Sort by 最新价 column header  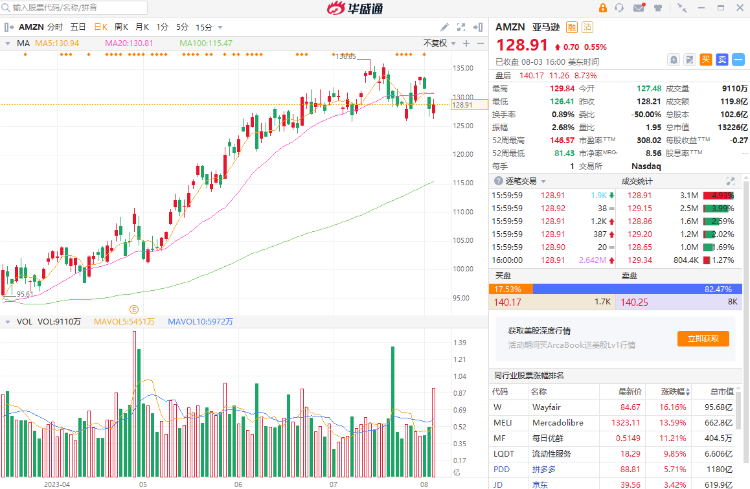pos(629,392)
